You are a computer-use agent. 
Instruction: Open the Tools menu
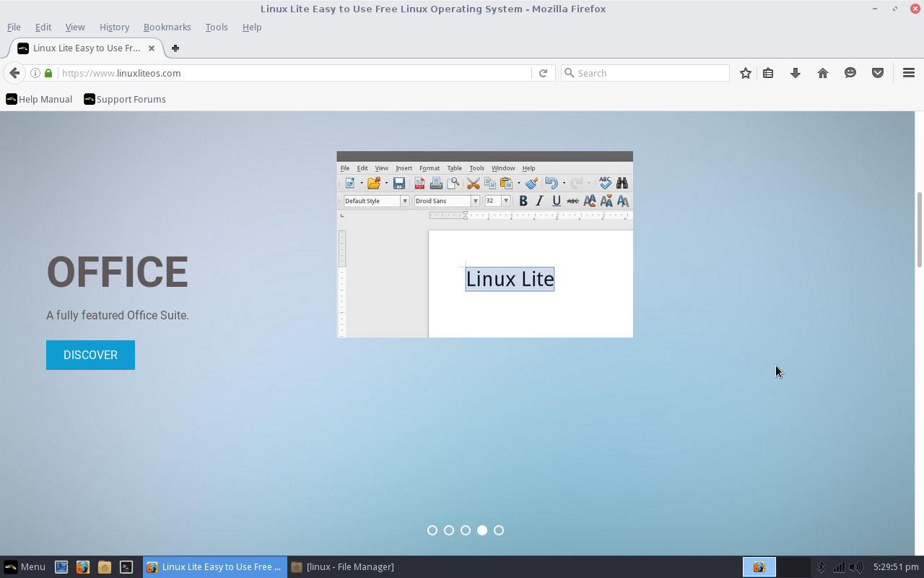click(x=217, y=27)
